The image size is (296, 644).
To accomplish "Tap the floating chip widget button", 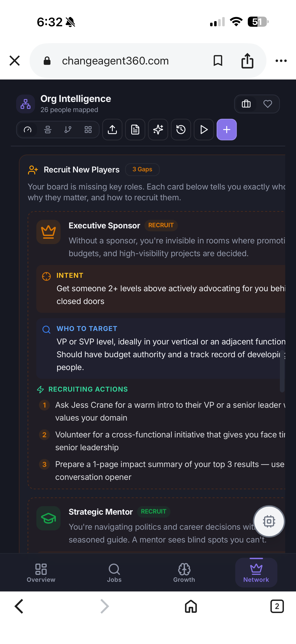I will tap(269, 521).
